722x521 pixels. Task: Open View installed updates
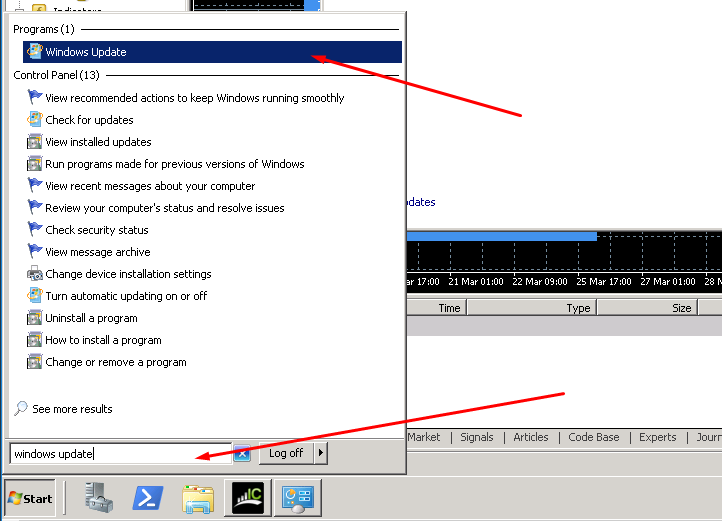click(x=98, y=142)
